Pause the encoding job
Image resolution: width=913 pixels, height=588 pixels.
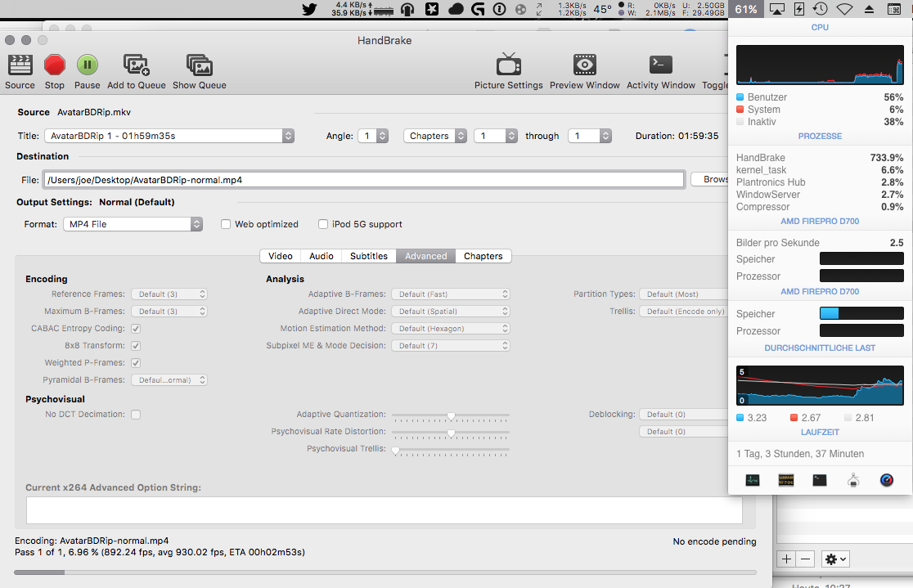(88, 65)
